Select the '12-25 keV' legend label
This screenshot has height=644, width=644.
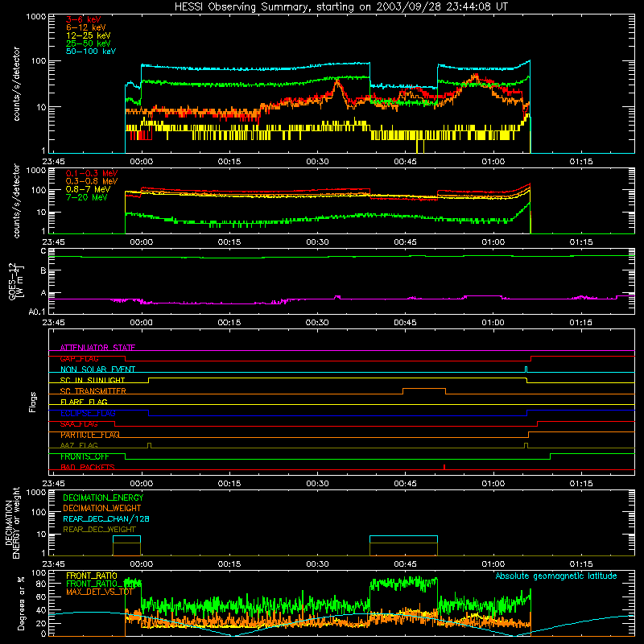pos(89,35)
